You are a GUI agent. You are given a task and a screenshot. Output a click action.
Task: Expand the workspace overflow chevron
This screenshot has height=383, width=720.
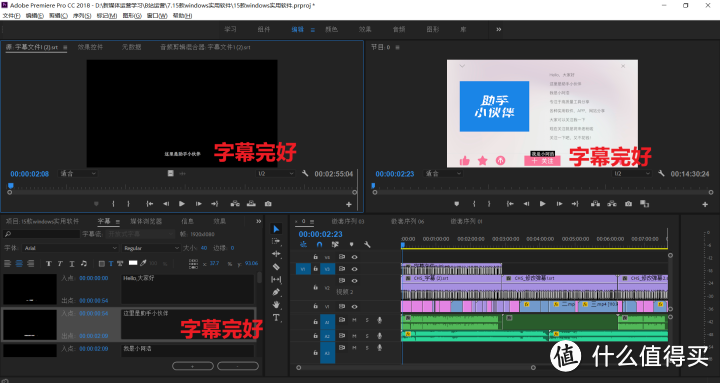pyautogui.click(x=499, y=29)
